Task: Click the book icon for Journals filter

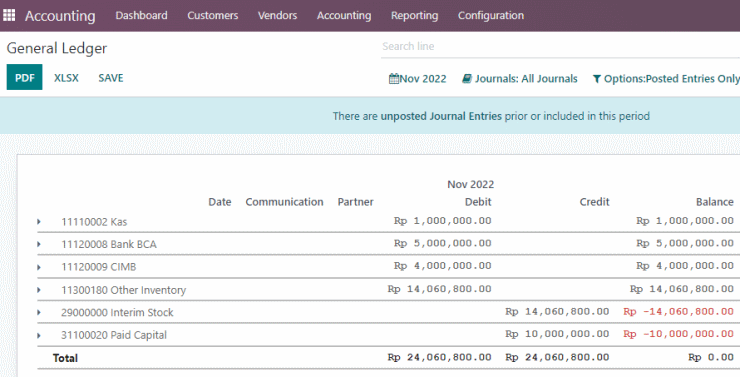Action: pos(467,79)
